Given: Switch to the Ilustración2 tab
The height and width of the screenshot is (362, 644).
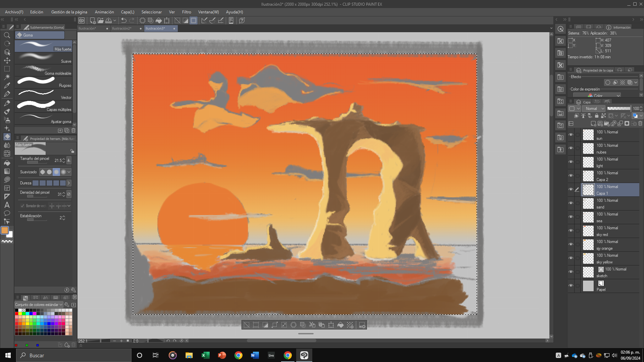Looking at the screenshot, I should pyautogui.click(x=121, y=28).
